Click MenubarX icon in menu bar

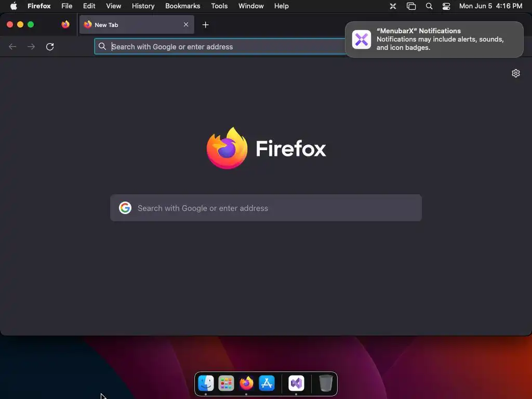[393, 6]
